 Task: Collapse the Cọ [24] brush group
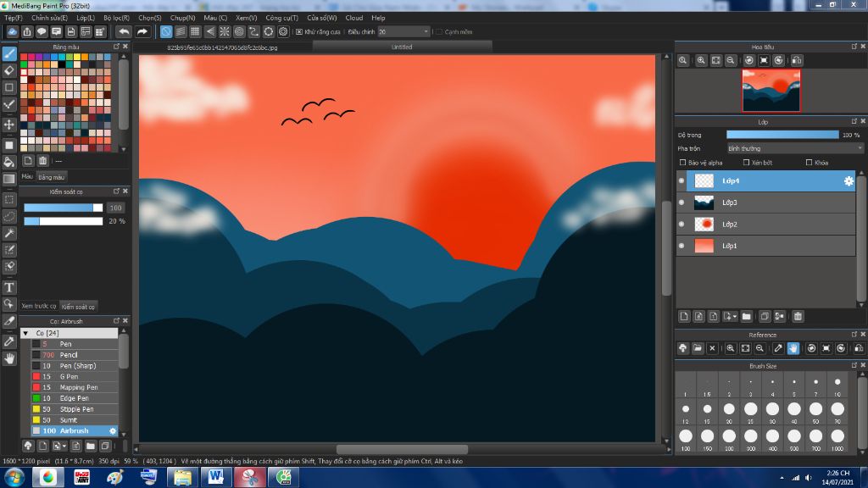click(x=25, y=333)
